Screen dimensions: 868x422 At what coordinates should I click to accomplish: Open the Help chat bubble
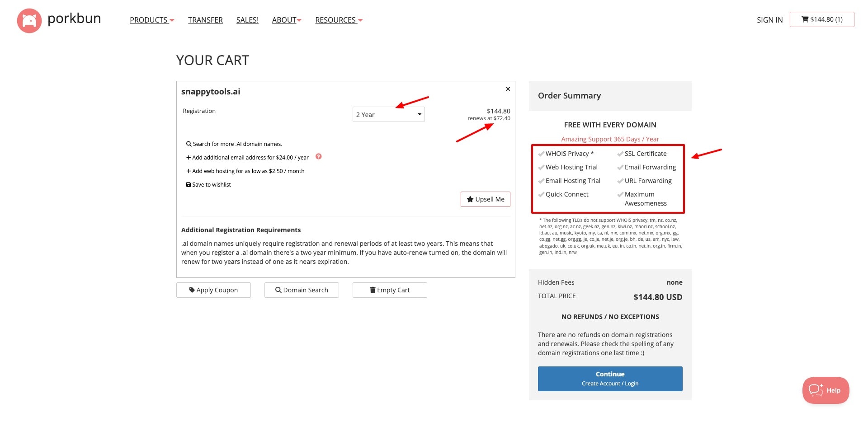pyautogui.click(x=825, y=390)
